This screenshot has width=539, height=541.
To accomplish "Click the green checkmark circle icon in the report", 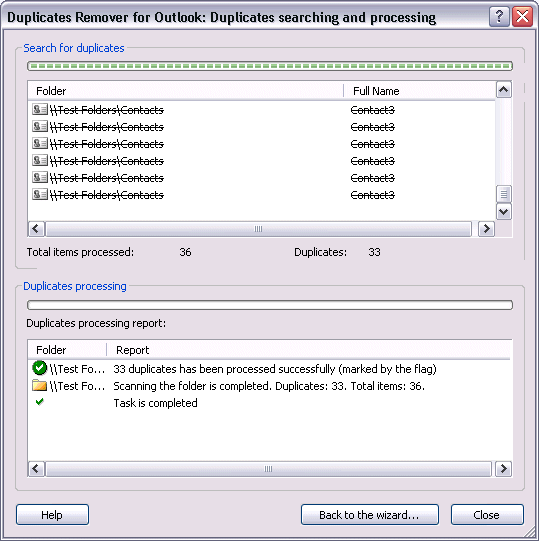I will coord(40,368).
